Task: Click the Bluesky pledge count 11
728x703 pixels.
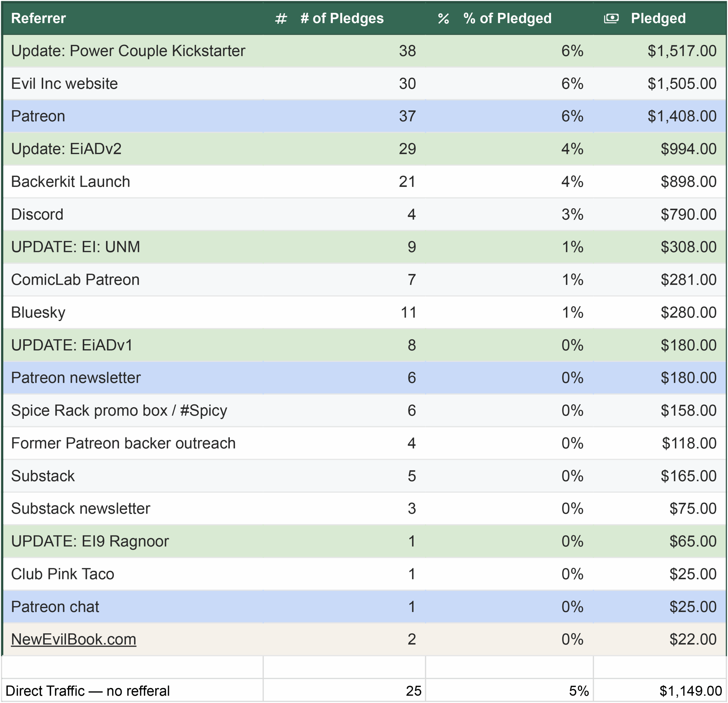Action: [408, 312]
